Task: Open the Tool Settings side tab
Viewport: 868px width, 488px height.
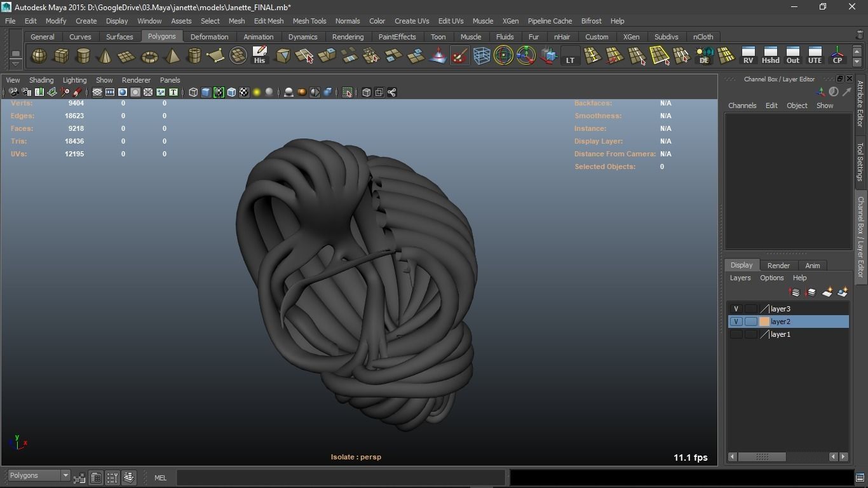Action: [860, 161]
